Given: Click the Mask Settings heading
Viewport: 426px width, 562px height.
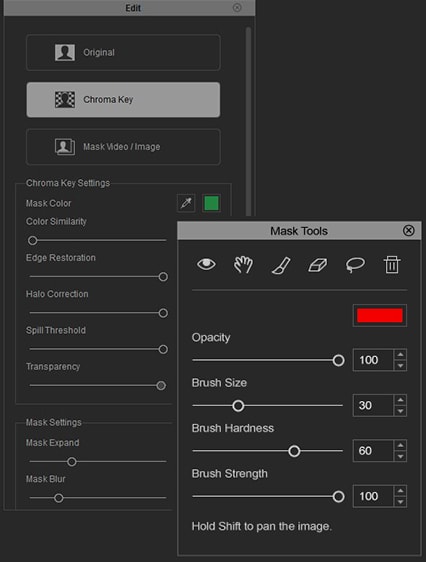Looking at the screenshot, I should pos(54,423).
